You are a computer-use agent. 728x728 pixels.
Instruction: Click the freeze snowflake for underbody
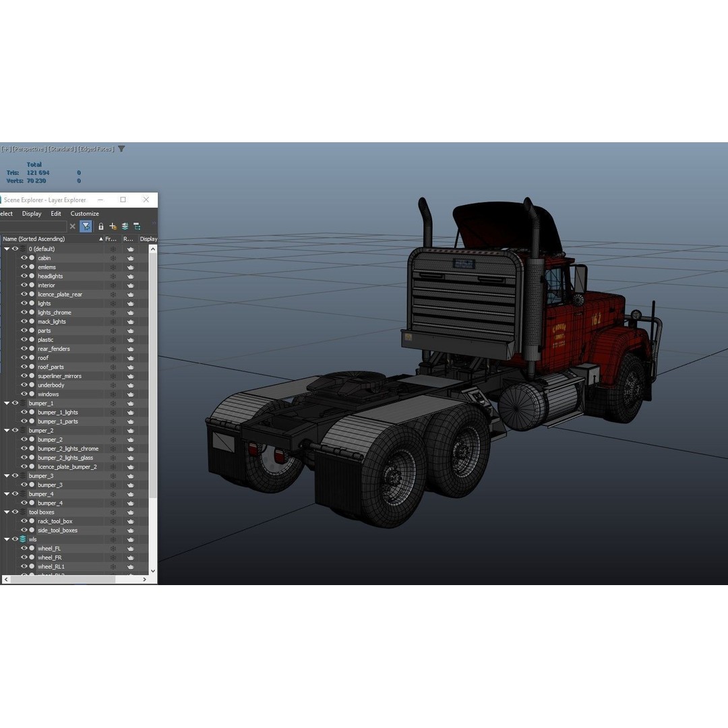113,386
